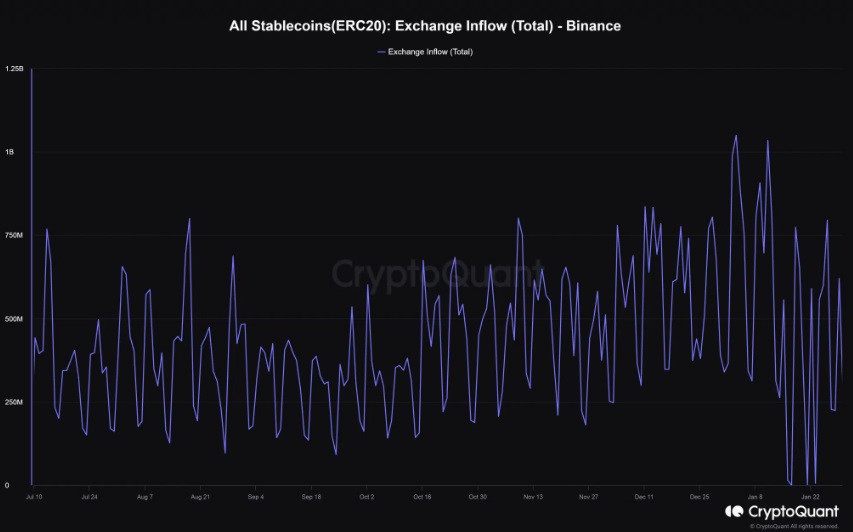Click the Dec 11 date label
The height and width of the screenshot is (532, 853).
[644, 497]
